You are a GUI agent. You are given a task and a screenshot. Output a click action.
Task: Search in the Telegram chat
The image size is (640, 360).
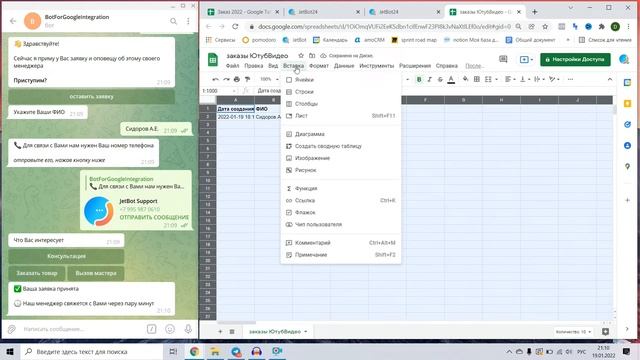click(x=173, y=21)
